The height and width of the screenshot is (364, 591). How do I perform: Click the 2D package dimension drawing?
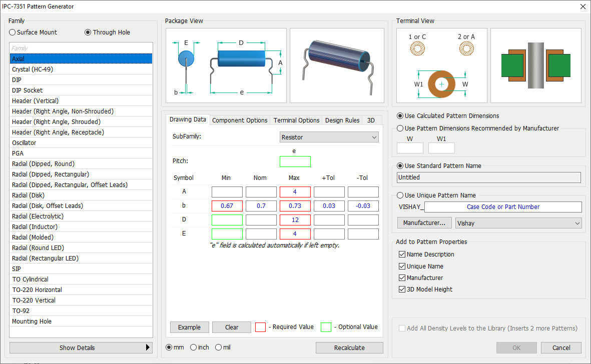(x=226, y=65)
